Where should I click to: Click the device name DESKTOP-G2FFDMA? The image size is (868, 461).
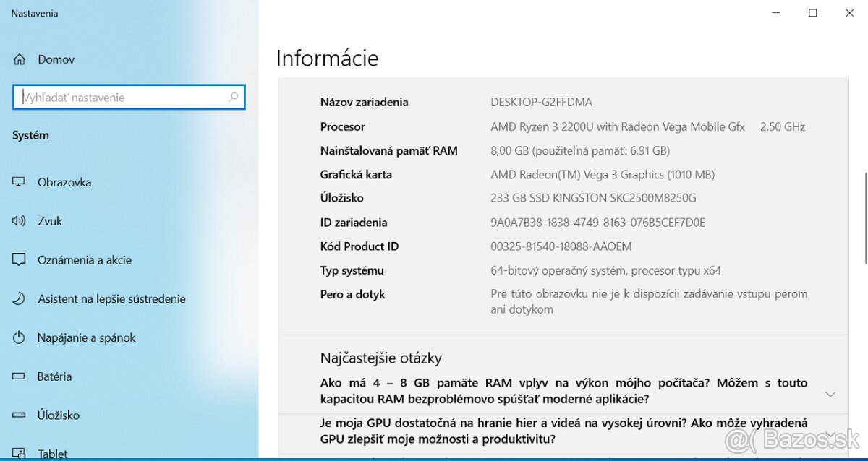(x=541, y=103)
